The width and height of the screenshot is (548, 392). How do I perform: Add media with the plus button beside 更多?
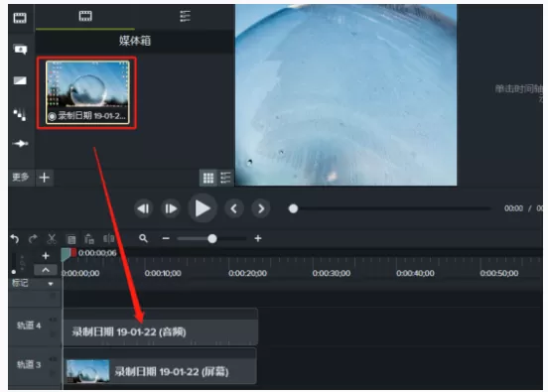point(44,178)
